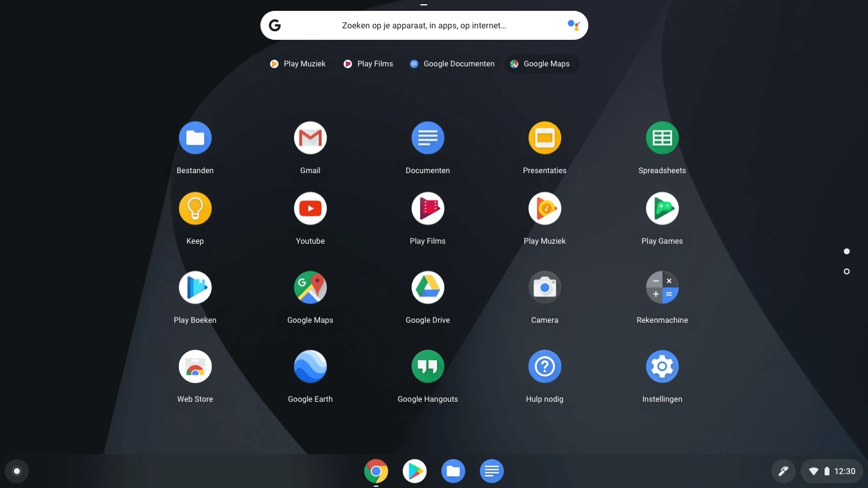Open the Google Hangouts app

point(427,367)
